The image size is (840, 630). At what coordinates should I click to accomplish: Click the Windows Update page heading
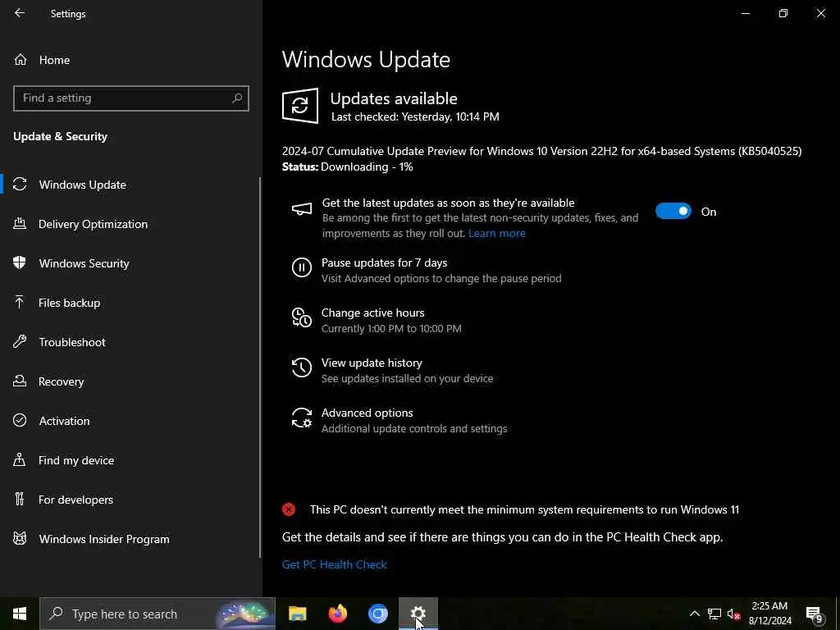point(366,59)
